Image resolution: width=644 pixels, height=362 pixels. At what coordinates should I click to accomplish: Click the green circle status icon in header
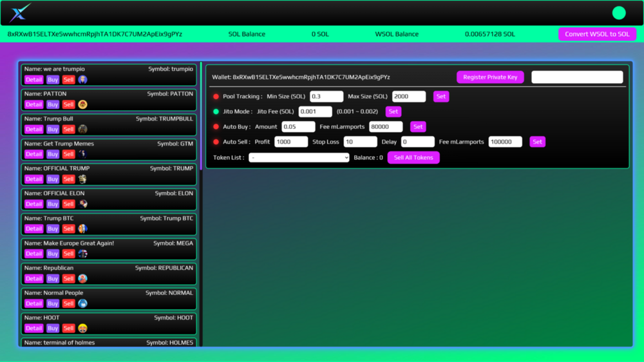[x=618, y=13]
